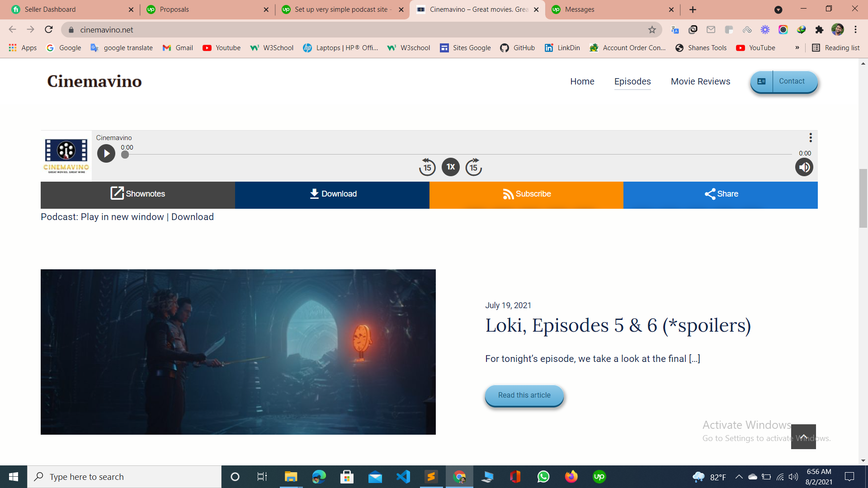The image size is (868, 488).
Task: Skip forward 15 seconds in podcast
Action: coord(473,167)
